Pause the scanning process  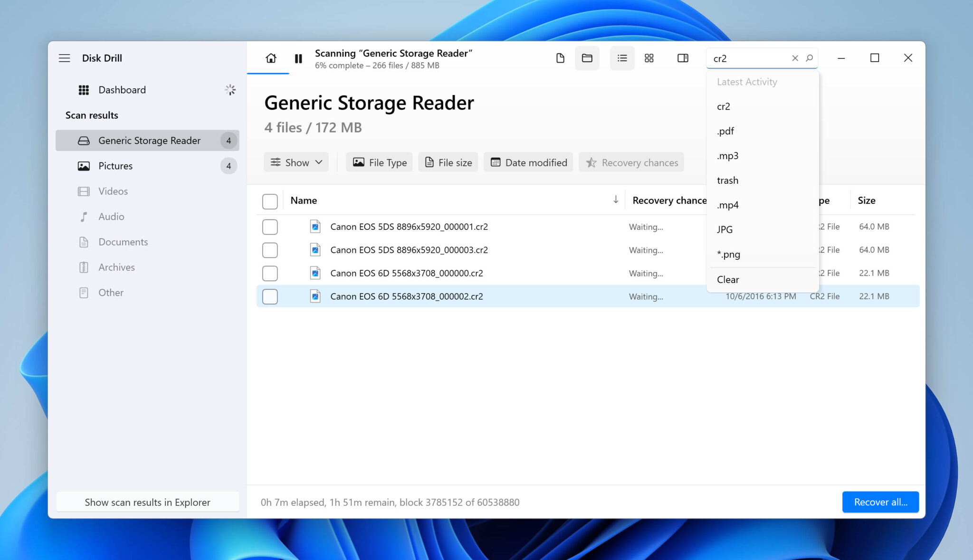[298, 58]
